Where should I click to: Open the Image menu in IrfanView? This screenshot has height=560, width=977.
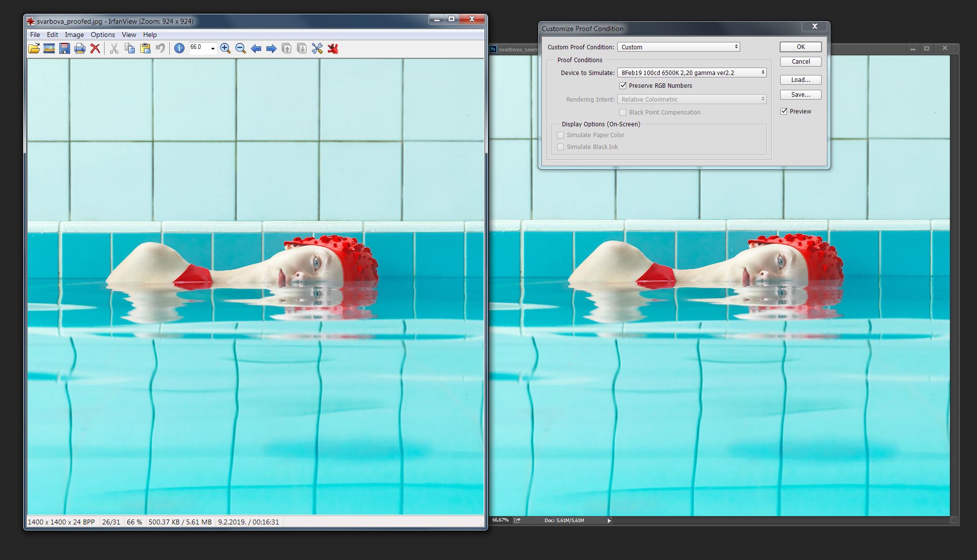pos(74,34)
